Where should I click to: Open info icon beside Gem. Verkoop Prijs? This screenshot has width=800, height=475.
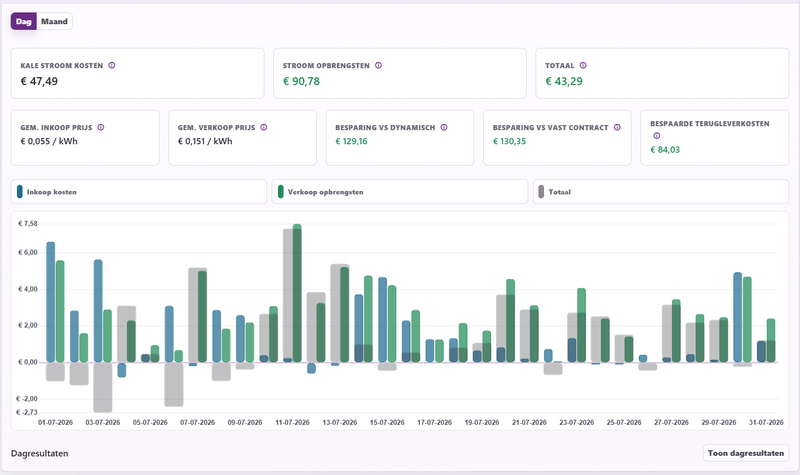point(264,128)
